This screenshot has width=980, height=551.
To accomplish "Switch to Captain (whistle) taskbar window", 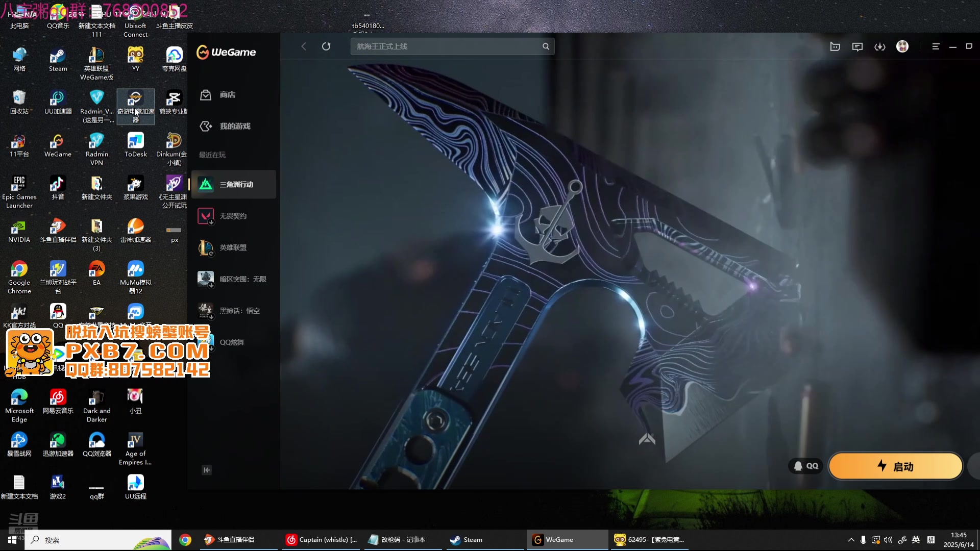I will [x=322, y=540].
